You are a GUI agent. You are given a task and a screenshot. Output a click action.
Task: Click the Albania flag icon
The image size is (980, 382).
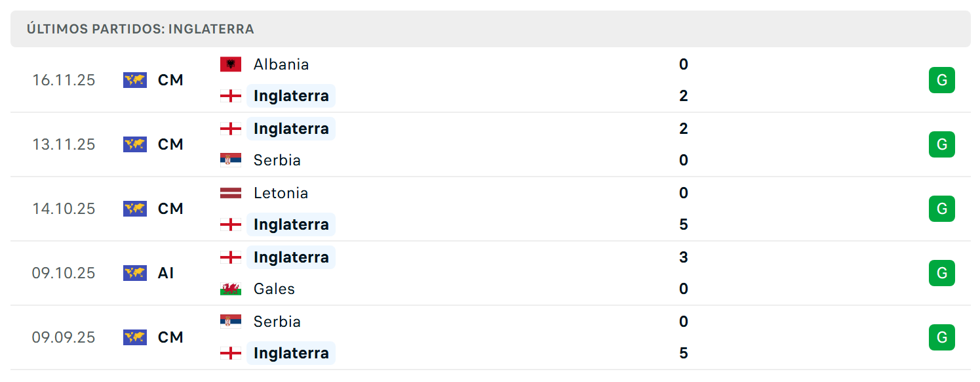[x=231, y=64]
